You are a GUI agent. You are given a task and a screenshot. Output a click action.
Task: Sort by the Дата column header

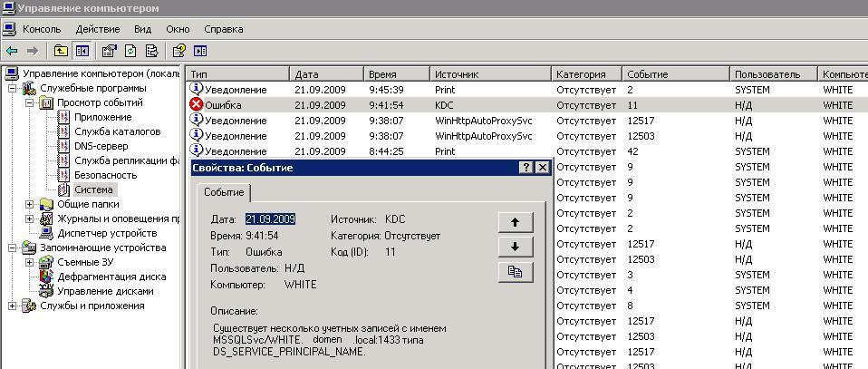[x=326, y=73]
